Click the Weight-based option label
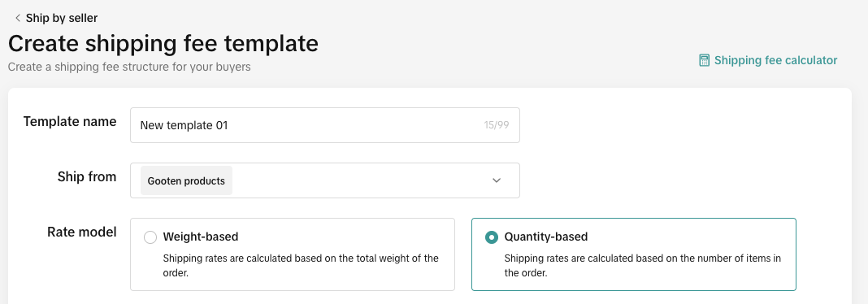Screen dimensions: 868x304 [201, 237]
